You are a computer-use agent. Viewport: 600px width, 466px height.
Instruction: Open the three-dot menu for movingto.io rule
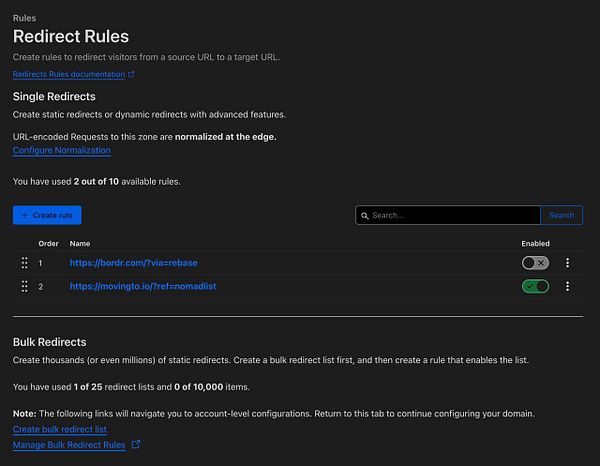click(567, 287)
